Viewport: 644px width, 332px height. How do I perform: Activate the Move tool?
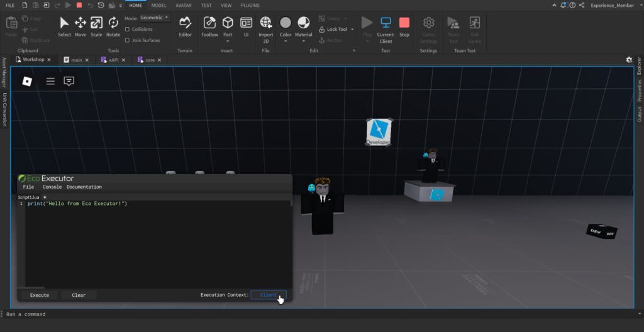coord(80,26)
